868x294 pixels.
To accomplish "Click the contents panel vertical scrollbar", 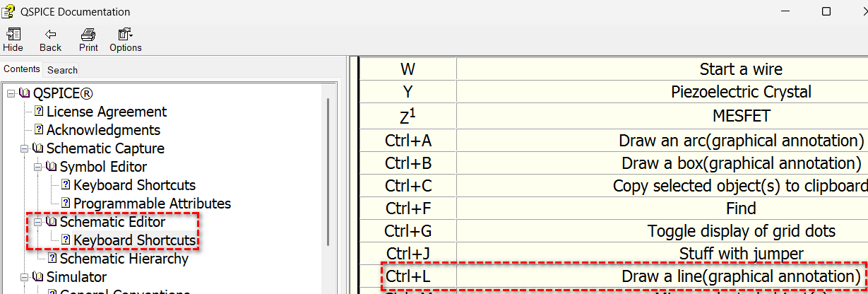I will 328,170.
